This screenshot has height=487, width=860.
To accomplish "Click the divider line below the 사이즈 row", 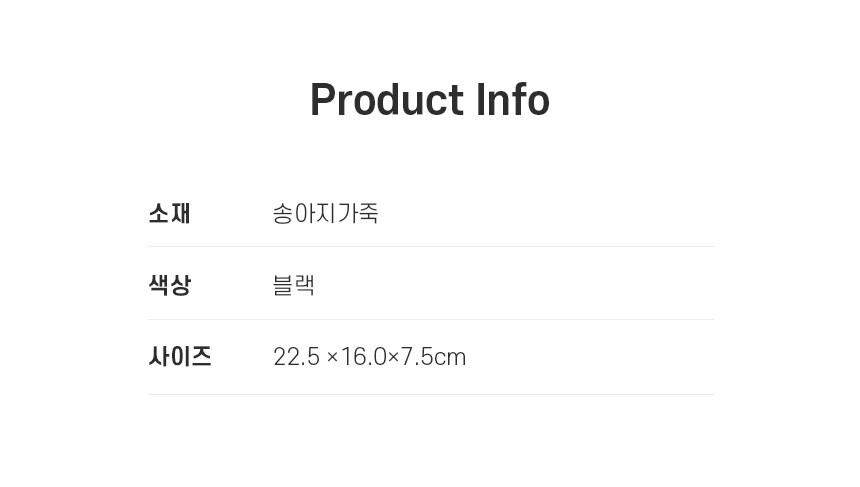I will (430, 394).
